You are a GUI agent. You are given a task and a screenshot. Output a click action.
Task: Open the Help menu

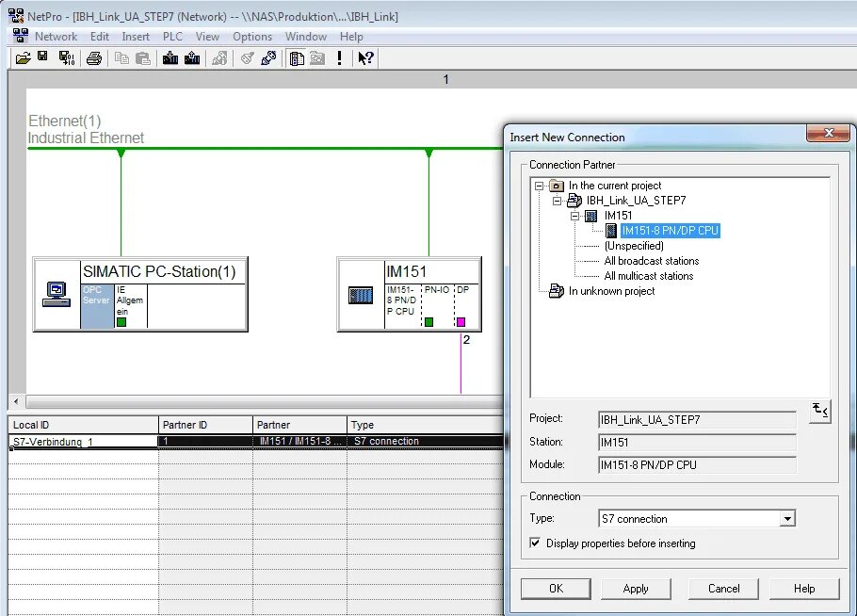351,37
